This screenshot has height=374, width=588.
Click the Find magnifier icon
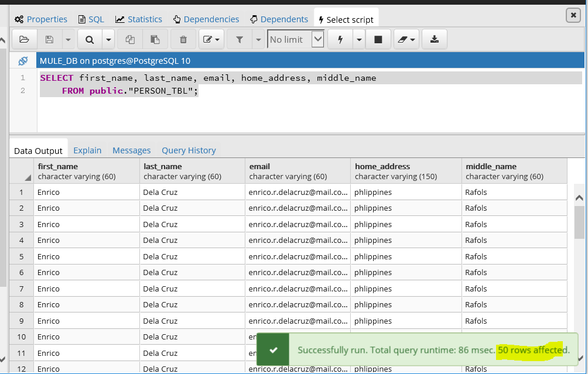(x=90, y=40)
